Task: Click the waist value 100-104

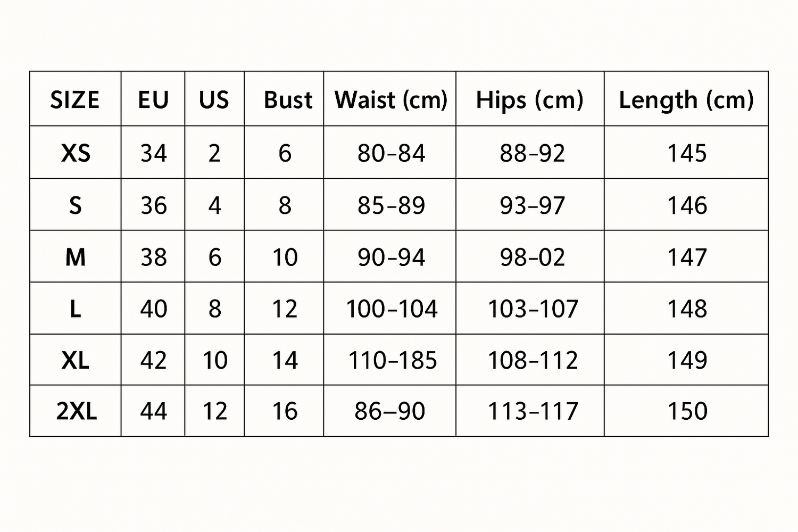Action: (x=392, y=309)
